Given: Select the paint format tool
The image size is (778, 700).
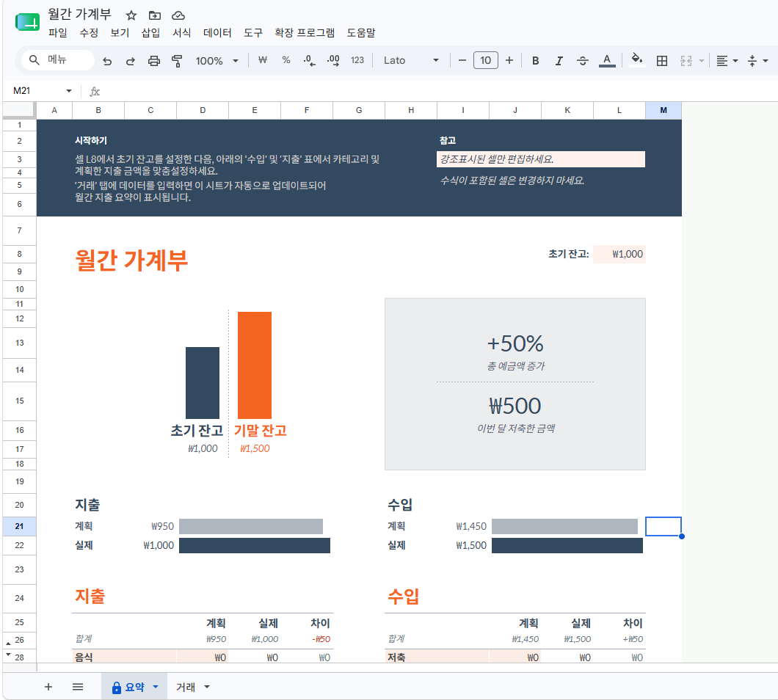Looking at the screenshot, I should click(177, 60).
